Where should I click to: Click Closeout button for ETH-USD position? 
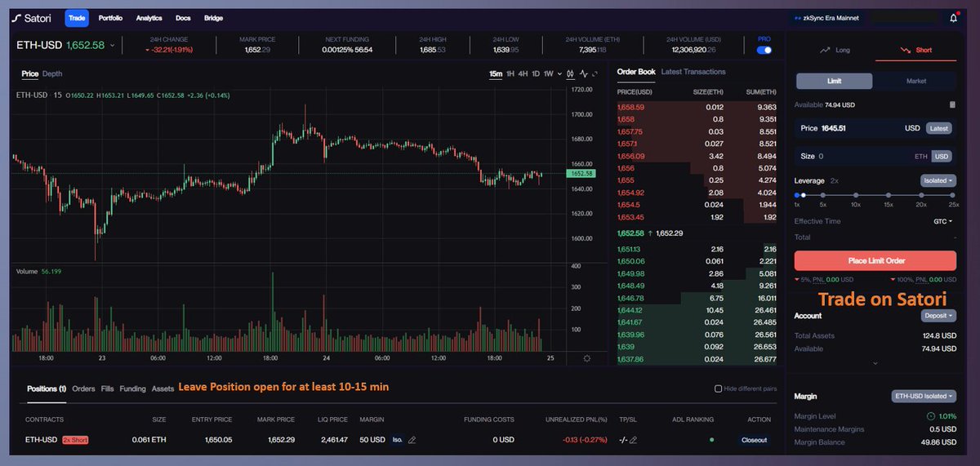pos(754,440)
